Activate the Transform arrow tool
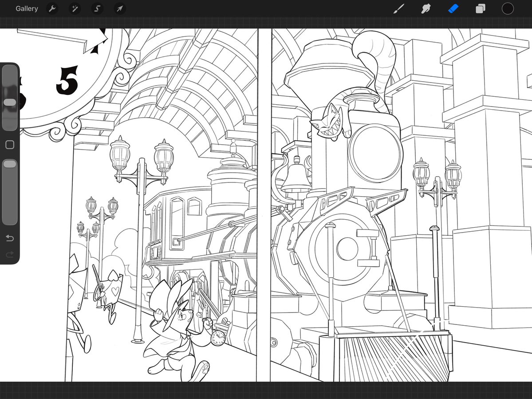 click(120, 8)
